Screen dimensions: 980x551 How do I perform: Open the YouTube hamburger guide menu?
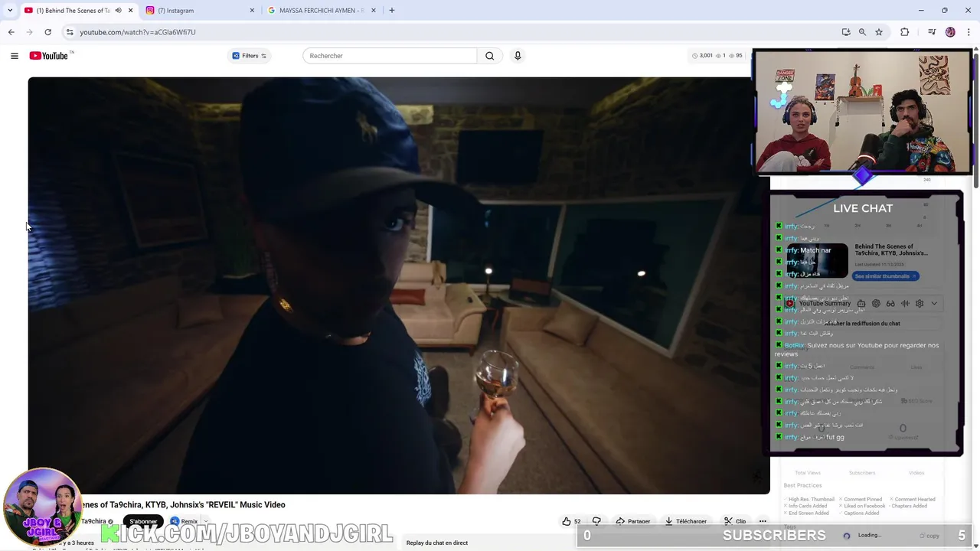(x=14, y=56)
